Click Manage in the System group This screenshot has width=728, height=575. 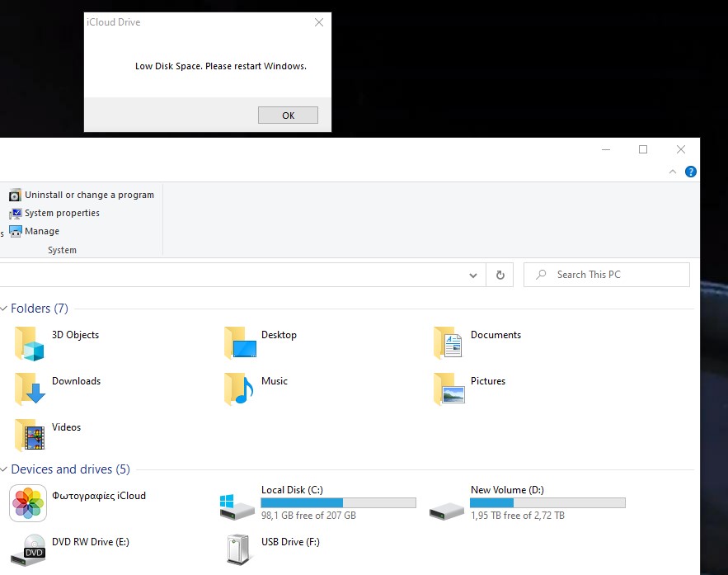point(42,231)
